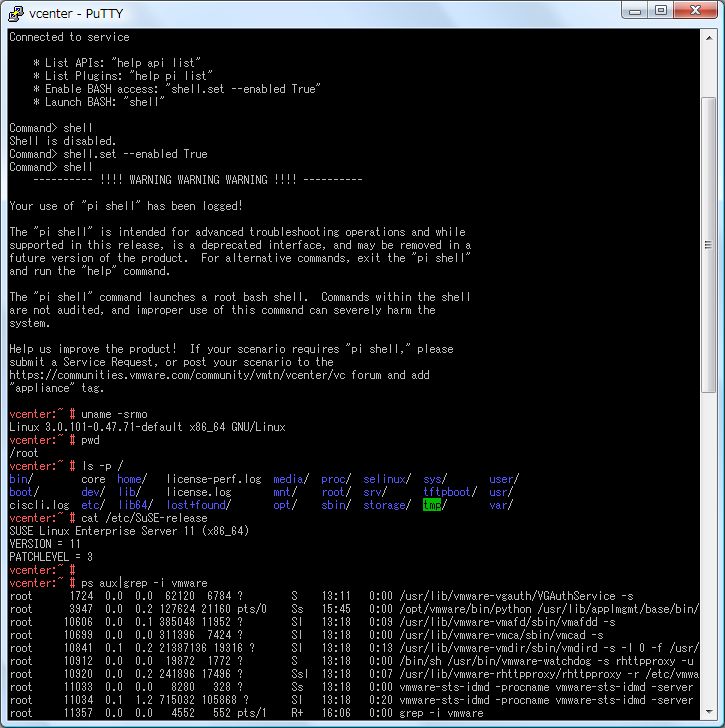Viewport: 725px width, 728px height.
Task: Click the scrollbar up arrow
Action: point(709,38)
